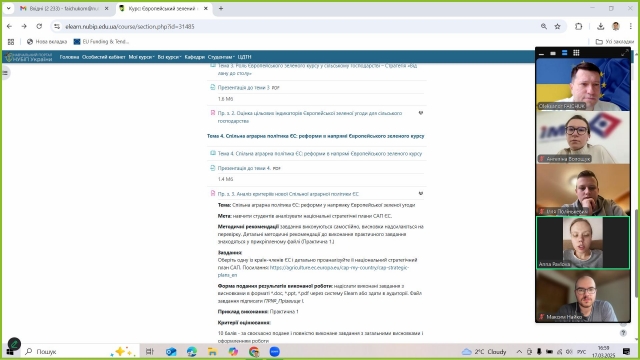Open Task View on the taskbar
This screenshot has width=640, height=360.
tap(150, 351)
